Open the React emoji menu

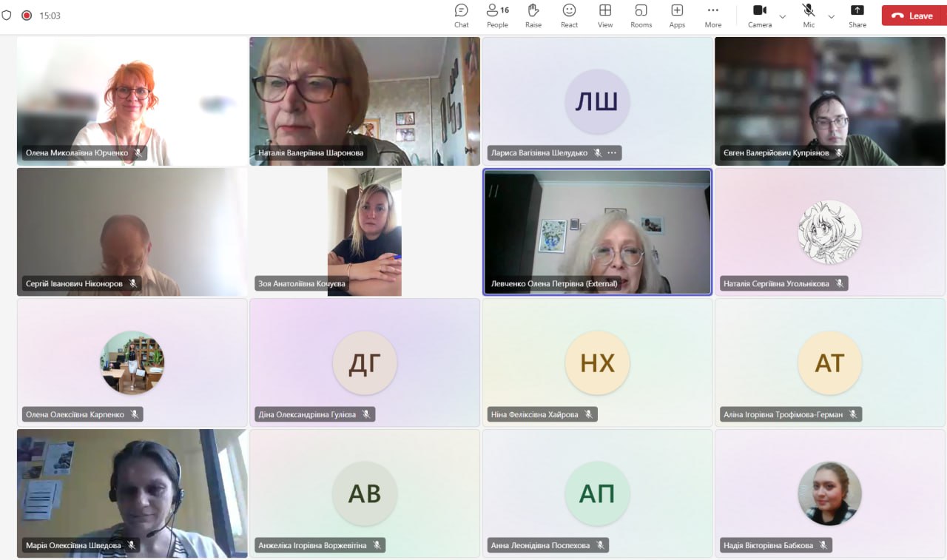click(x=569, y=16)
